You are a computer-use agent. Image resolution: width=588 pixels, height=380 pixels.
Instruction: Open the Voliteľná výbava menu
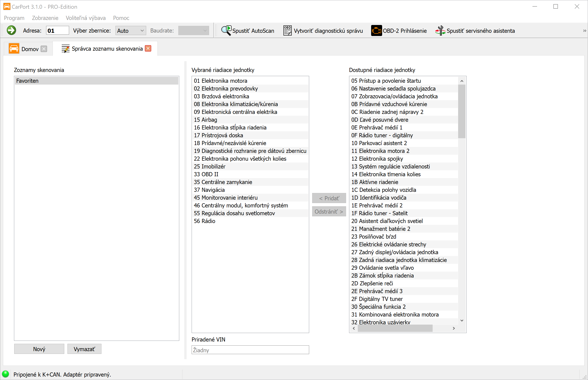85,18
